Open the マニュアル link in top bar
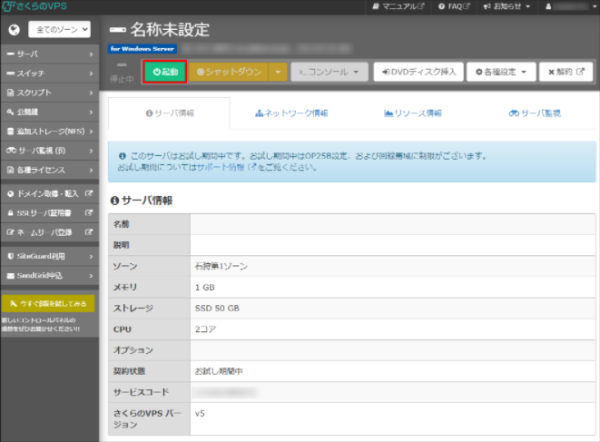 (x=398, y=7)
